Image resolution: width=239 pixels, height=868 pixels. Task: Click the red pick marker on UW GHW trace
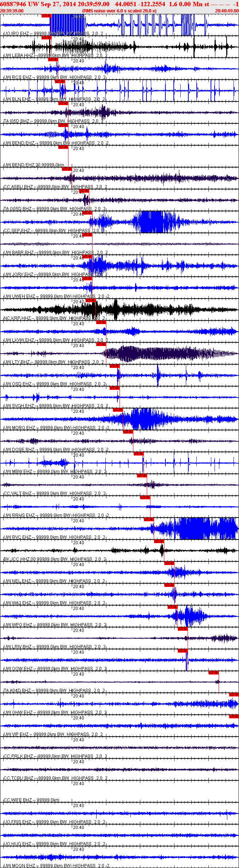tap(234, 695)
